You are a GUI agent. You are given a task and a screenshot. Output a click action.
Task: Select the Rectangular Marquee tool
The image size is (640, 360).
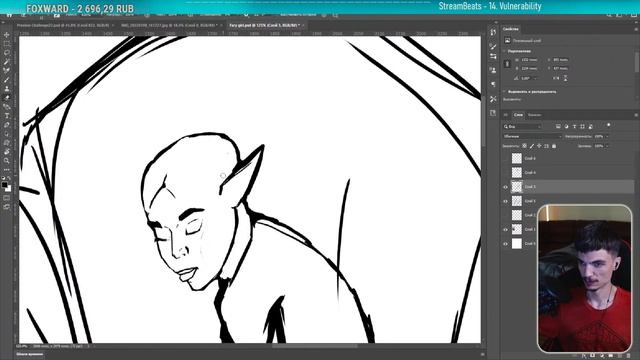7,44
